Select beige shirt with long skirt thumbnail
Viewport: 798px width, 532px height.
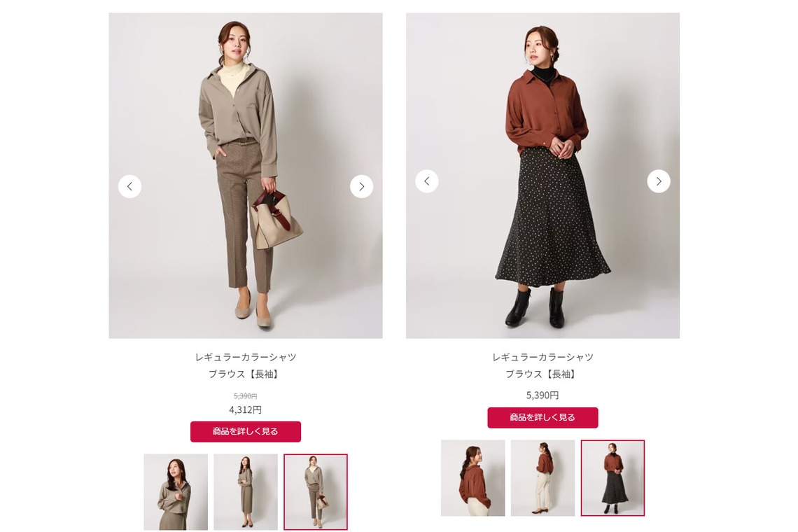[245, 492]
